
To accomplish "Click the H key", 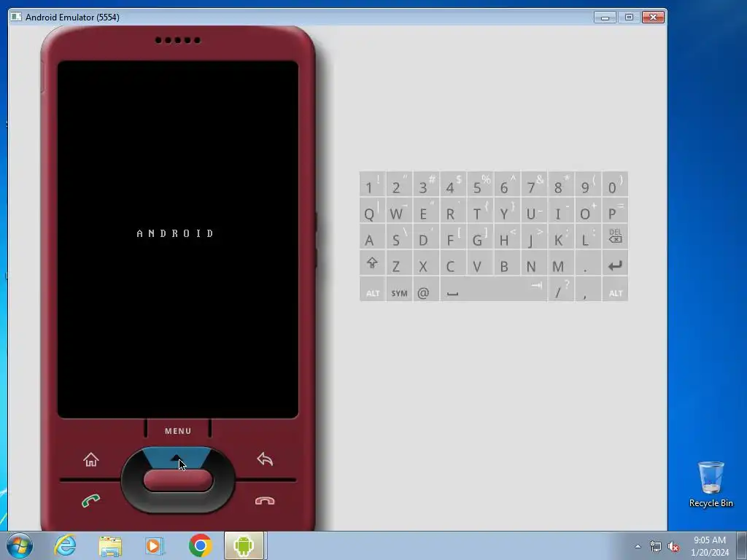I will coord(507,237).
